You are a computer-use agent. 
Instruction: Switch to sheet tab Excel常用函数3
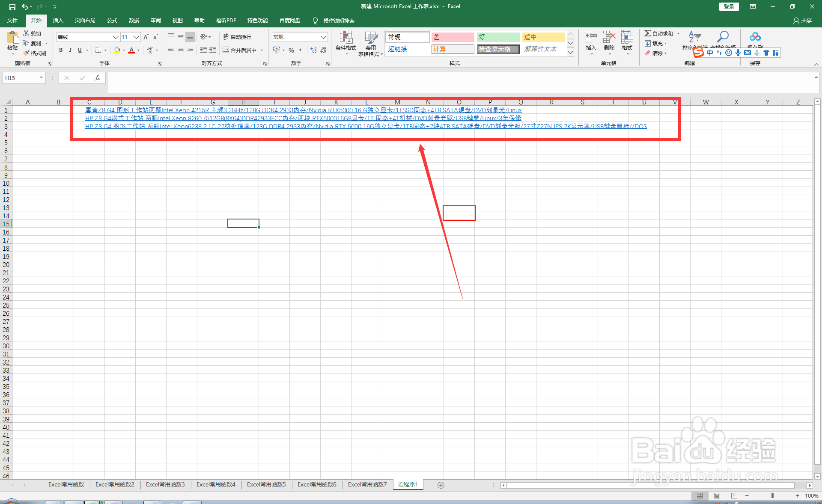pos(165,484)
